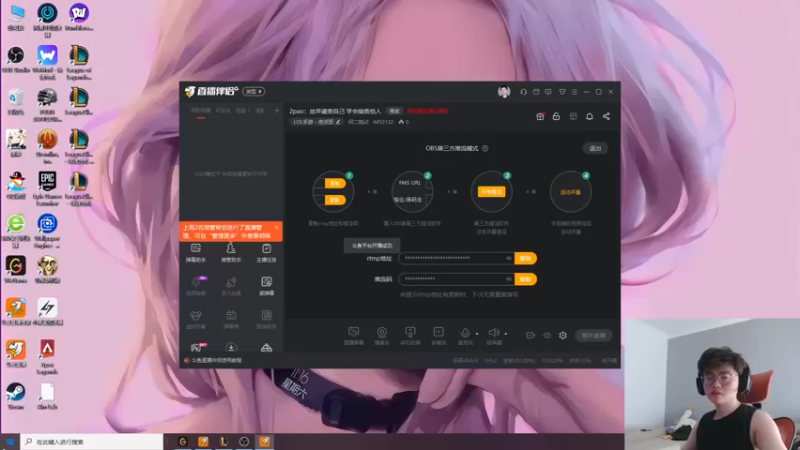Reveal the rtmp address with eye icon
This screenshot has height=450, width=800.
pyautogui.click(x=509, y=259)
